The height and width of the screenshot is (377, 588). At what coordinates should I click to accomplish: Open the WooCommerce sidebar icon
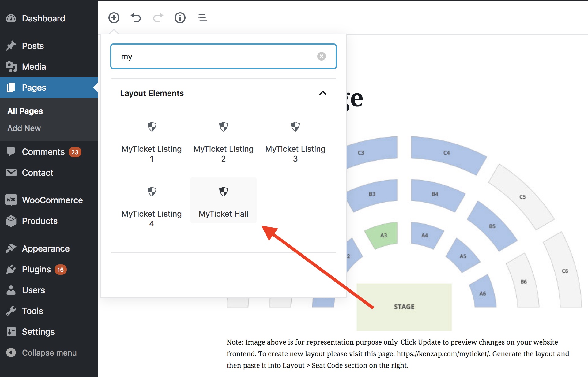tap(11, 200)
